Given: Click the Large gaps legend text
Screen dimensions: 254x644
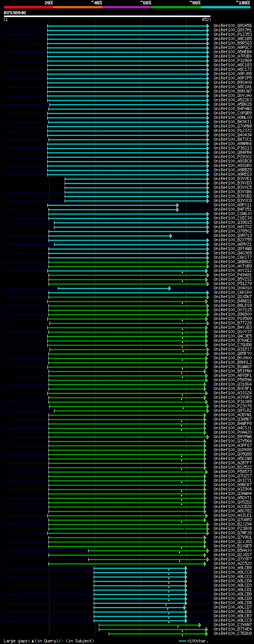Looking at the screenshot, I should pyautogui.click(x=49, y=641).
